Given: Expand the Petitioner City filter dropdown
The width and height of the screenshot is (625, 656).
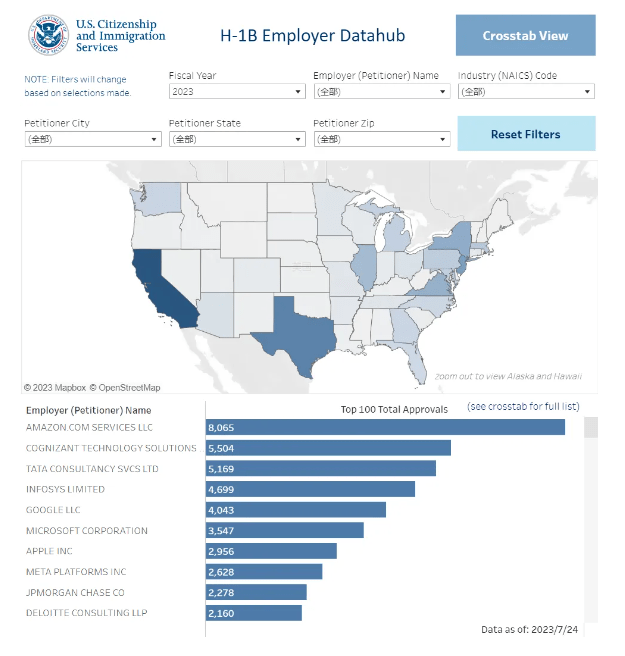Looking at the screenshot, I should (x=93, y=139).
